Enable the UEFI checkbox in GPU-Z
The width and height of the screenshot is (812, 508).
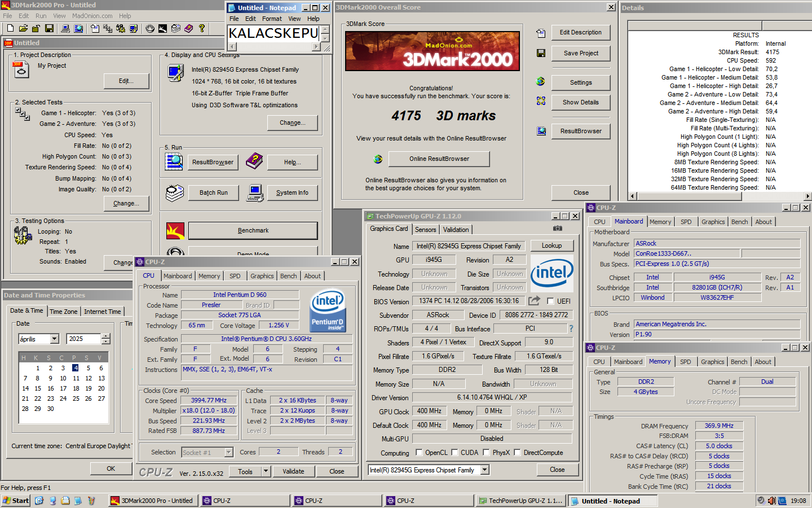[550, 301]
